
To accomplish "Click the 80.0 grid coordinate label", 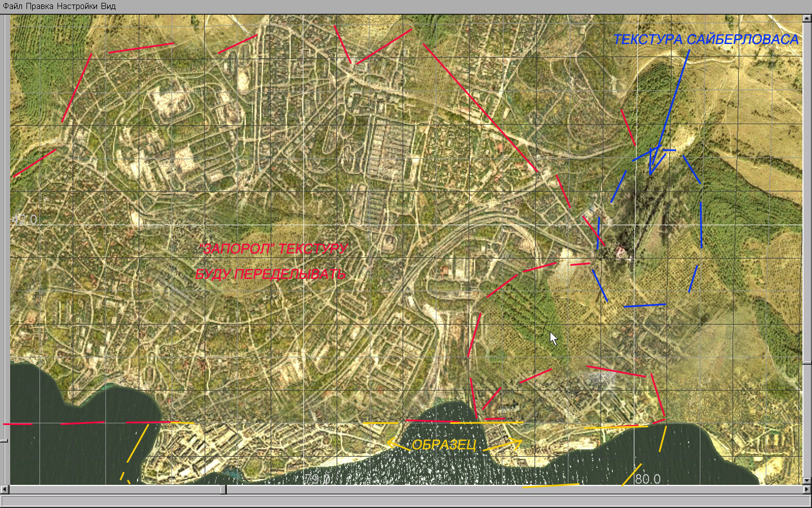I will [x=648, y=479].
